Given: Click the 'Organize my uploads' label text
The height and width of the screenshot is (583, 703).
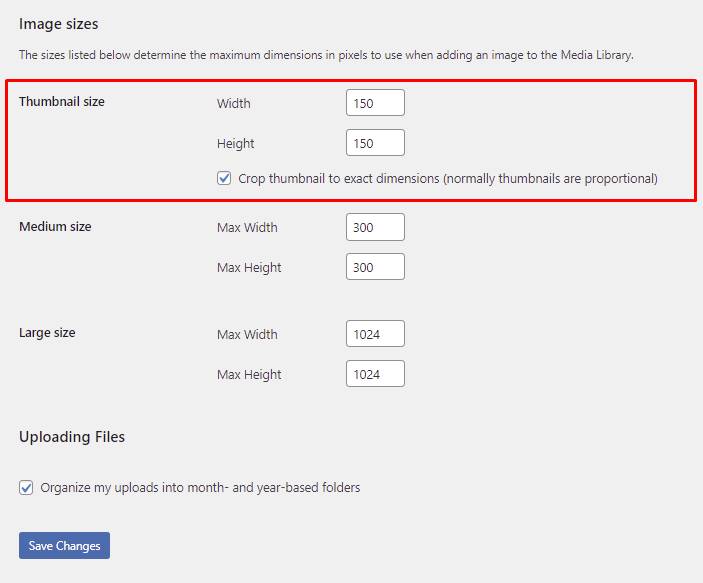Looking at the screenshot, I should pyautogui.click(x=200, y=488).
